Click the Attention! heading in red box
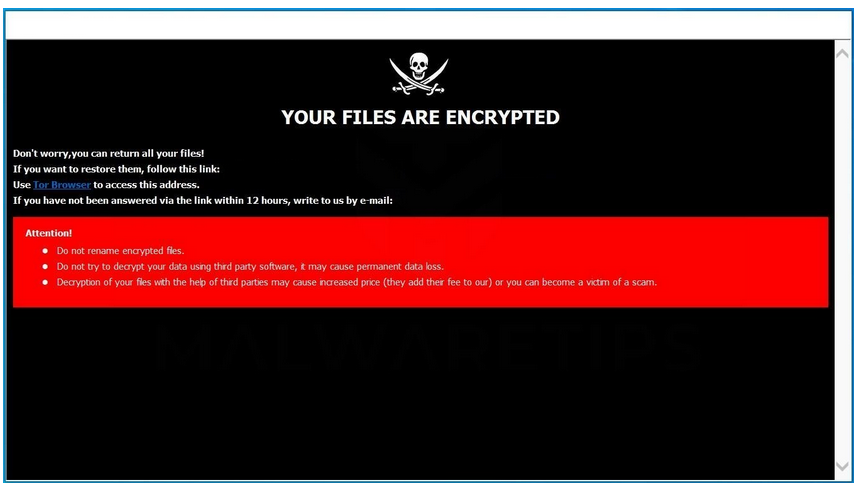 48,233
